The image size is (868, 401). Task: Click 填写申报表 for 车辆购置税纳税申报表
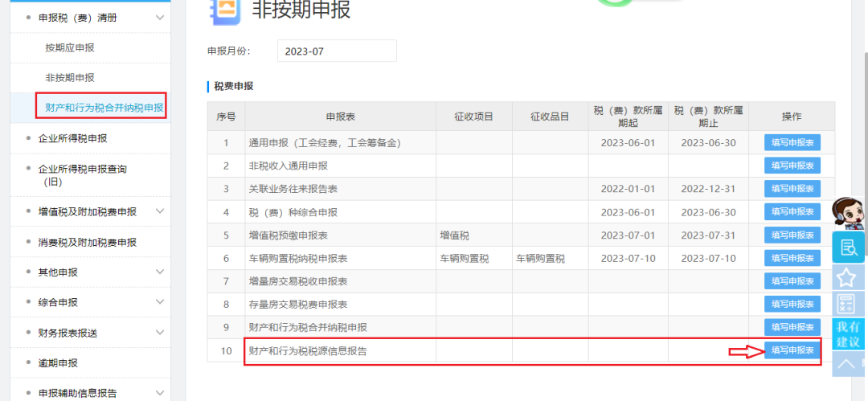tap(792, 258)
